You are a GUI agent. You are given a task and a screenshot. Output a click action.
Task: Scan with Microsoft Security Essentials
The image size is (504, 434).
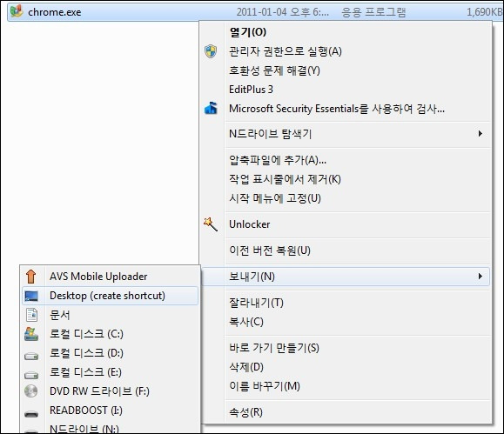click(346, 109)
